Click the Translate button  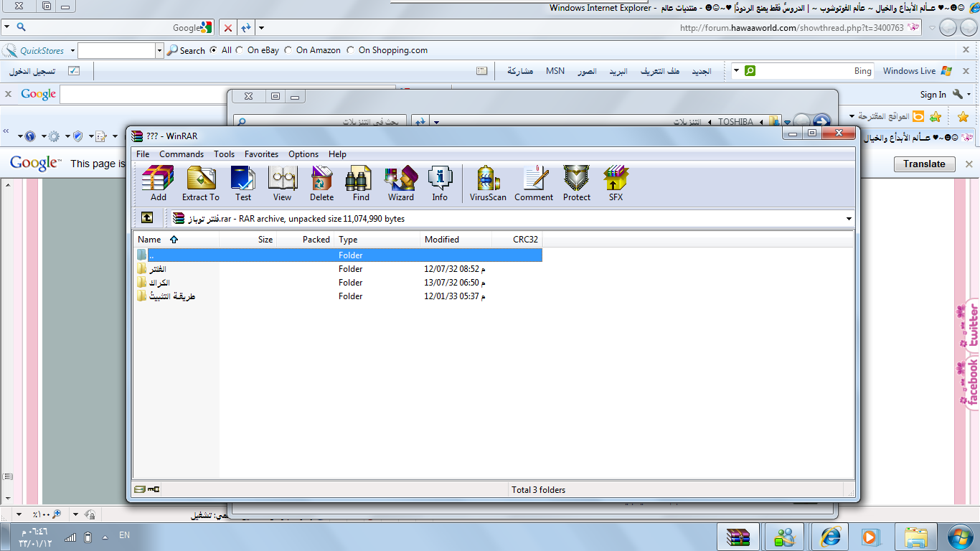tap(924, 164)
